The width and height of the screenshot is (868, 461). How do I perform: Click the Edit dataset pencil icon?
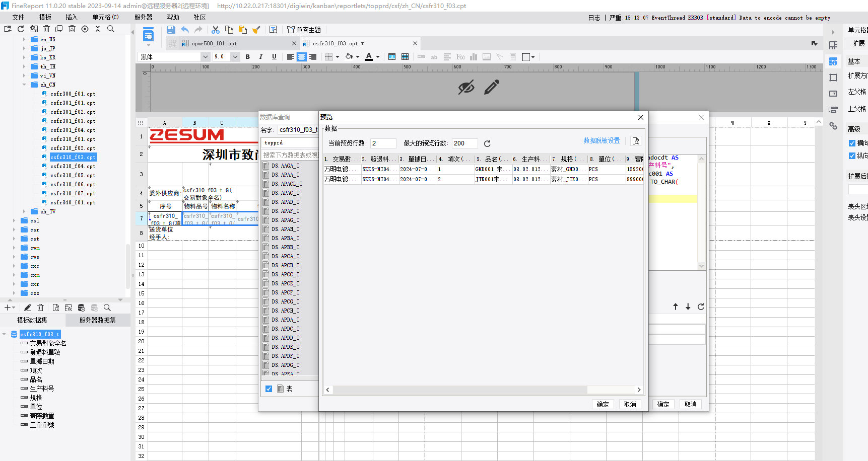pos(28,308)
